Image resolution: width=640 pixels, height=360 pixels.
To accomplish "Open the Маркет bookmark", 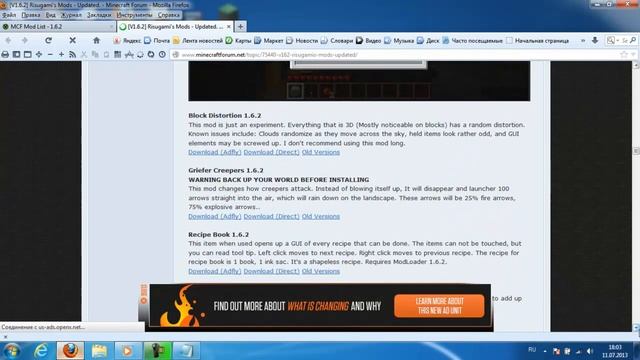I will click(x=269, y=41).
